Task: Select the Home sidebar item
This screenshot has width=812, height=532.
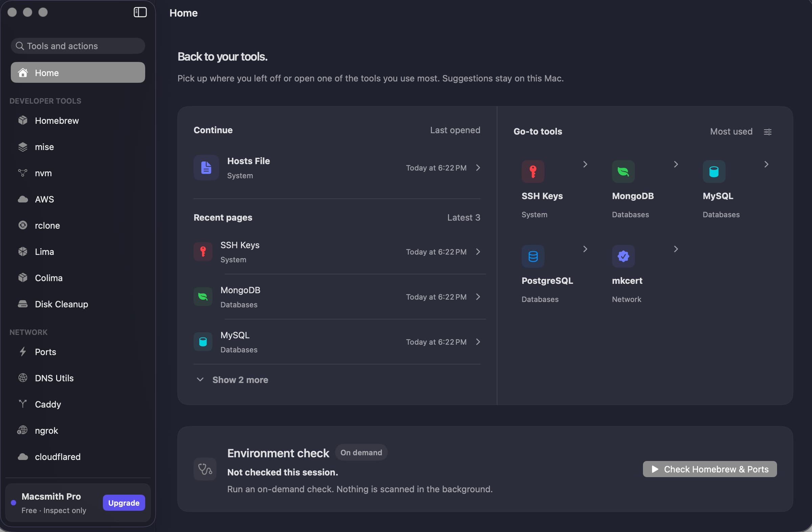Action: 78,72
